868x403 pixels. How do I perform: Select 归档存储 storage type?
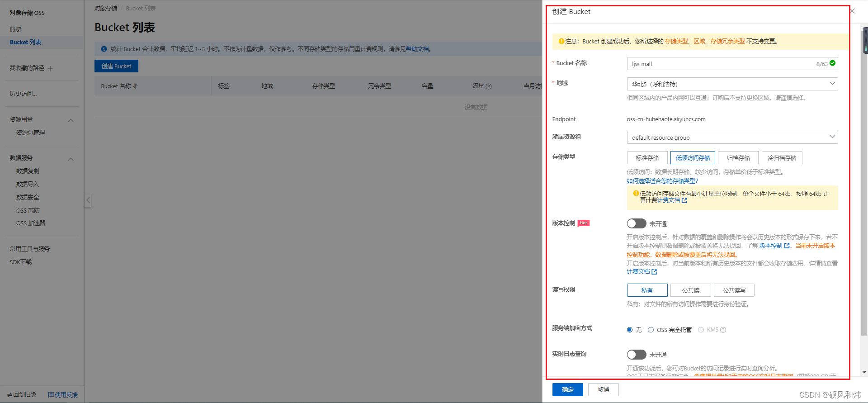(x=738, y=158)
